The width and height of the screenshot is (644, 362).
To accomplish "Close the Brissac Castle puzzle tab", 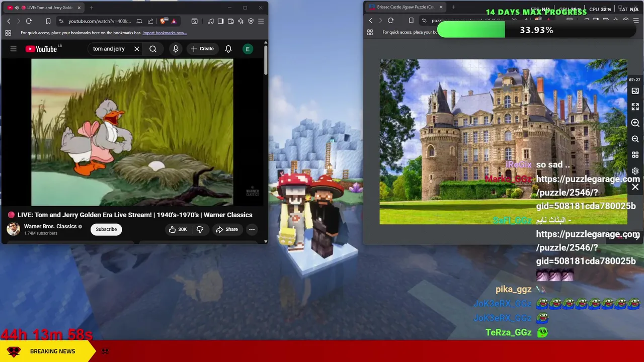I will pyautogui.click(x=441, y=7).
